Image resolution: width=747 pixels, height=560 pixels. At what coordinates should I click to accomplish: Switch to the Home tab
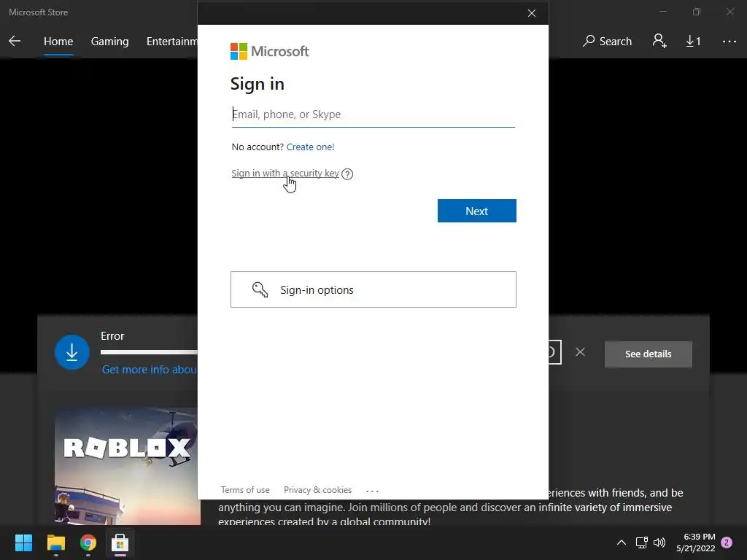coord(58,42)
